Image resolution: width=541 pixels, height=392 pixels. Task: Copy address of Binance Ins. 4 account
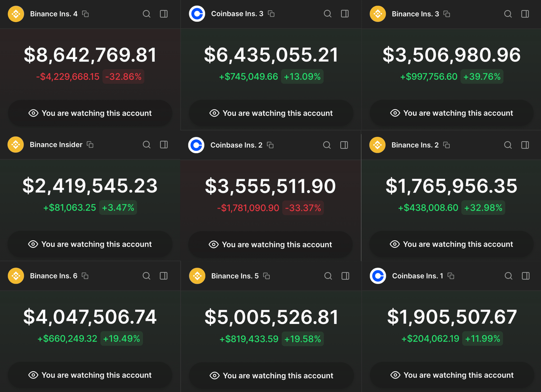pyautogui.click(x=86, y=14)
